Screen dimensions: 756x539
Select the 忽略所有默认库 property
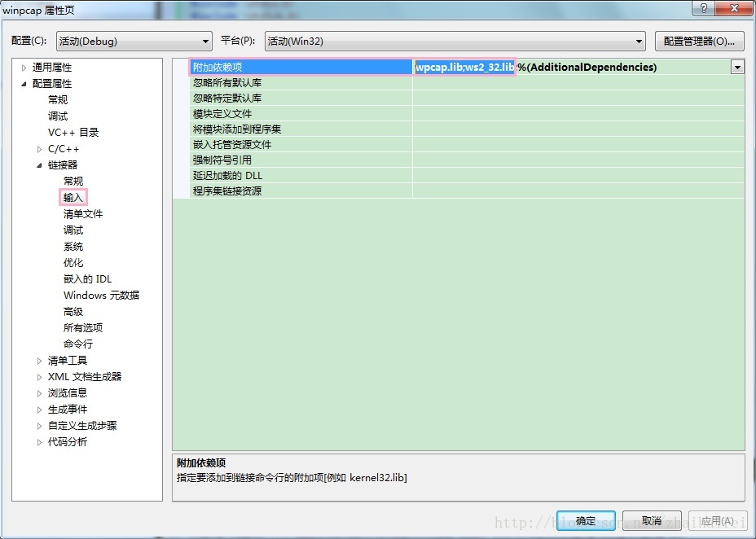point(301,83)
